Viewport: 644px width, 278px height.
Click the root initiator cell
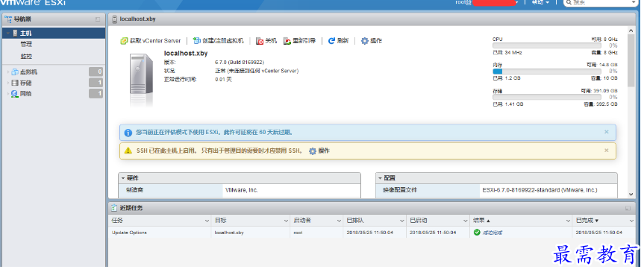tap(316, 233)
